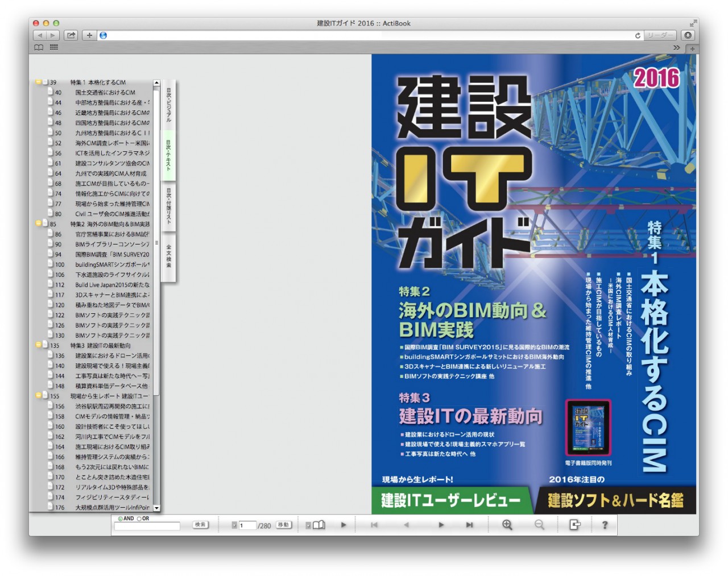
Task: Zoom in with the magnifier plus icon
Action: coord(507,525)
